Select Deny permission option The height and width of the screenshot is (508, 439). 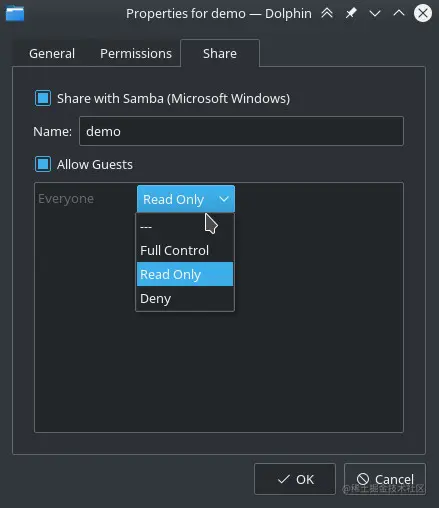pos(185,298)
